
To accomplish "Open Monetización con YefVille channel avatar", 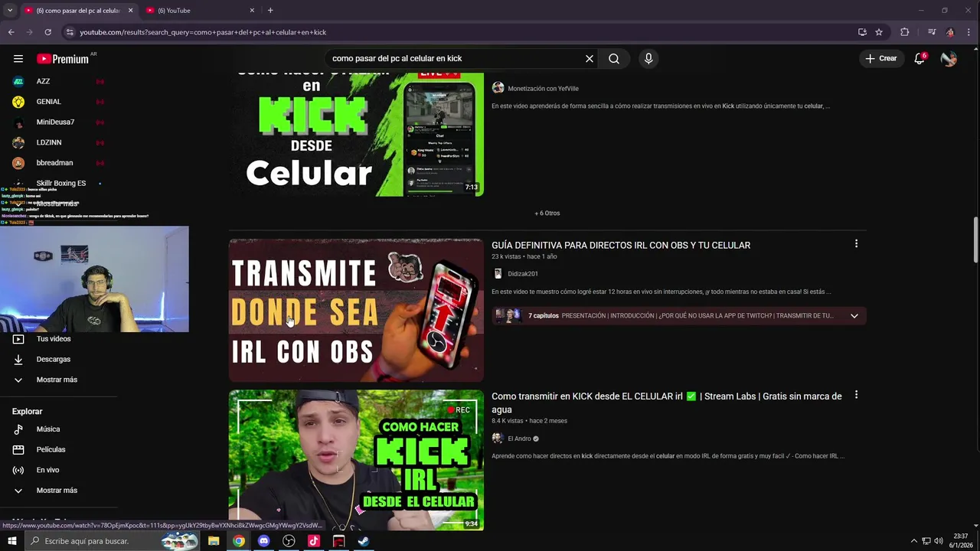I will point(498,88).
